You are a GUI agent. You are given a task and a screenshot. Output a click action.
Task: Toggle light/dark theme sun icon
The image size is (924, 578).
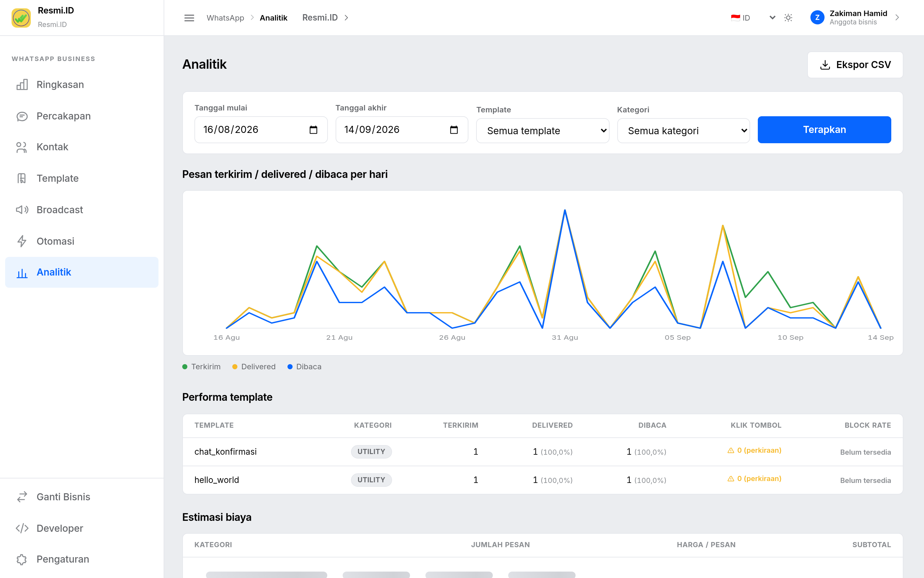pyautogui.click(x=789, y=18)
